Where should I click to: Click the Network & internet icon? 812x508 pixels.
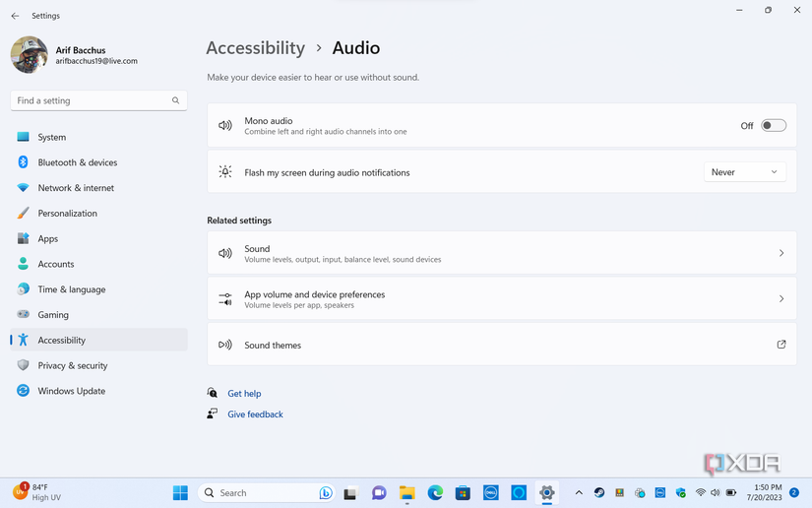23,188
